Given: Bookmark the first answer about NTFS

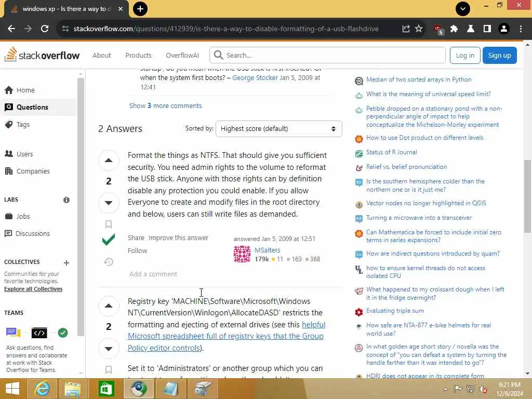Looking at the screenshot, I should pyautogui.click(x=109, y=224).
